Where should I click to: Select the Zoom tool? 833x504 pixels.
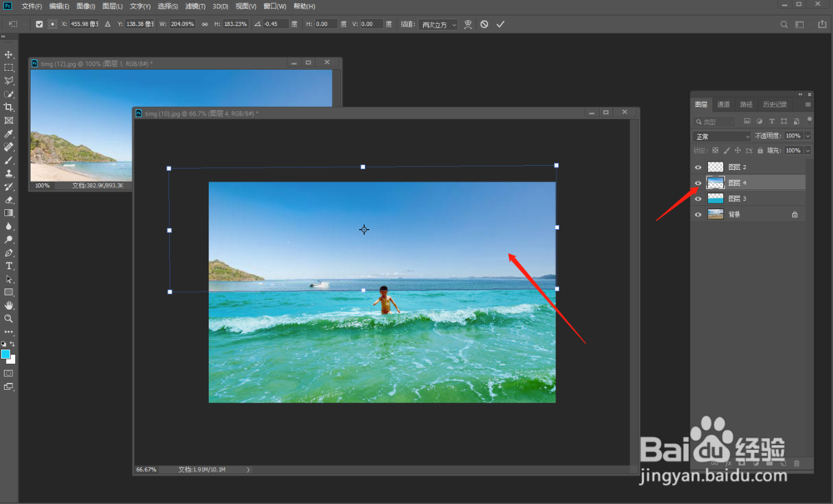coord(8,319)
